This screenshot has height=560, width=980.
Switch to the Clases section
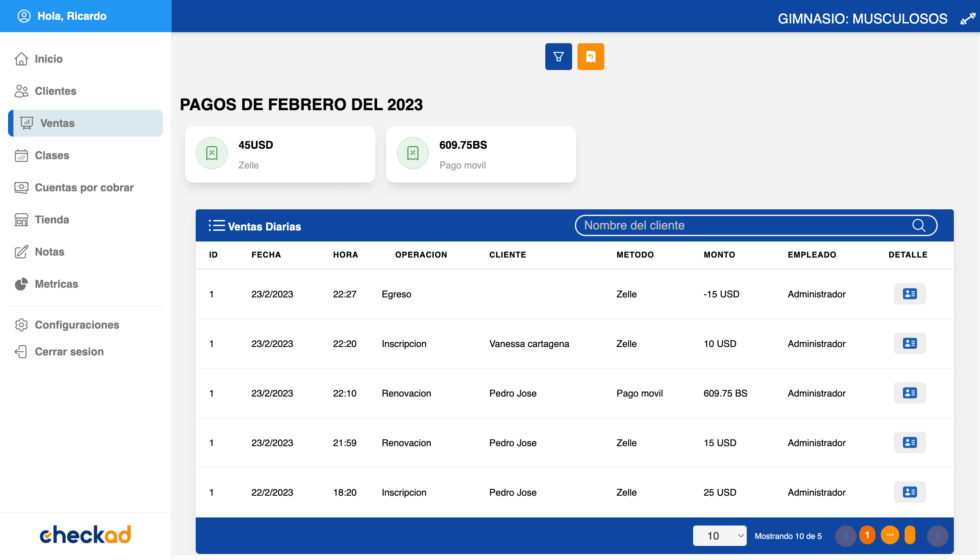coord(52,155)
